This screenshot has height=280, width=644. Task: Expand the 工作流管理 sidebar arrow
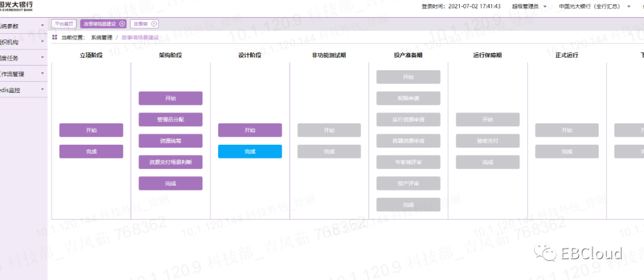(x=42, y=74)
